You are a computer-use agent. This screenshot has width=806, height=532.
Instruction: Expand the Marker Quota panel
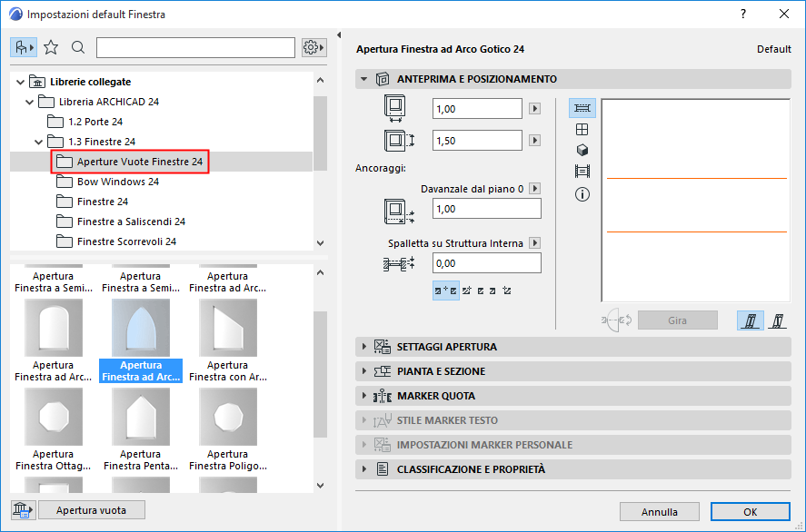tap(364, 396)
